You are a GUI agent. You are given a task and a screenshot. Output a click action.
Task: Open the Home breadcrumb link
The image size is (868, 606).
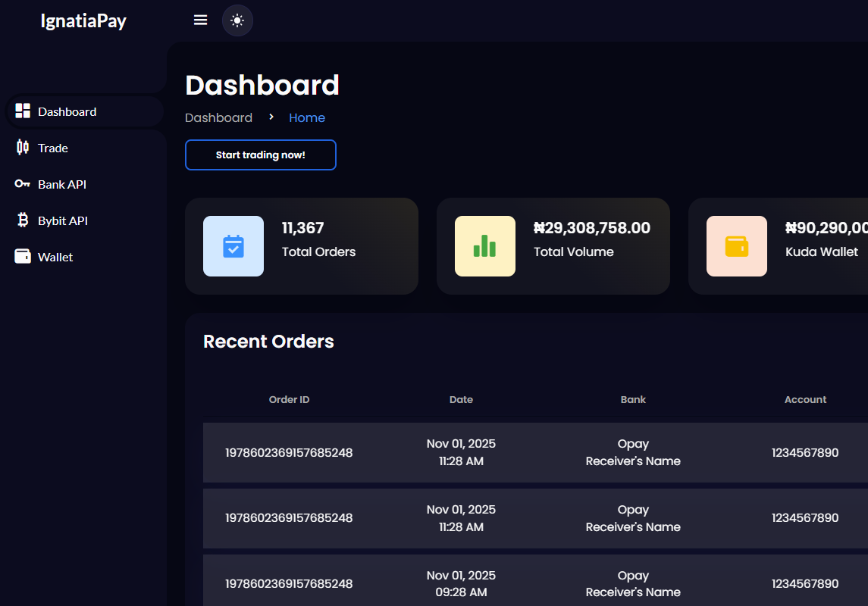pyautogui.click(x=307, y=117)
